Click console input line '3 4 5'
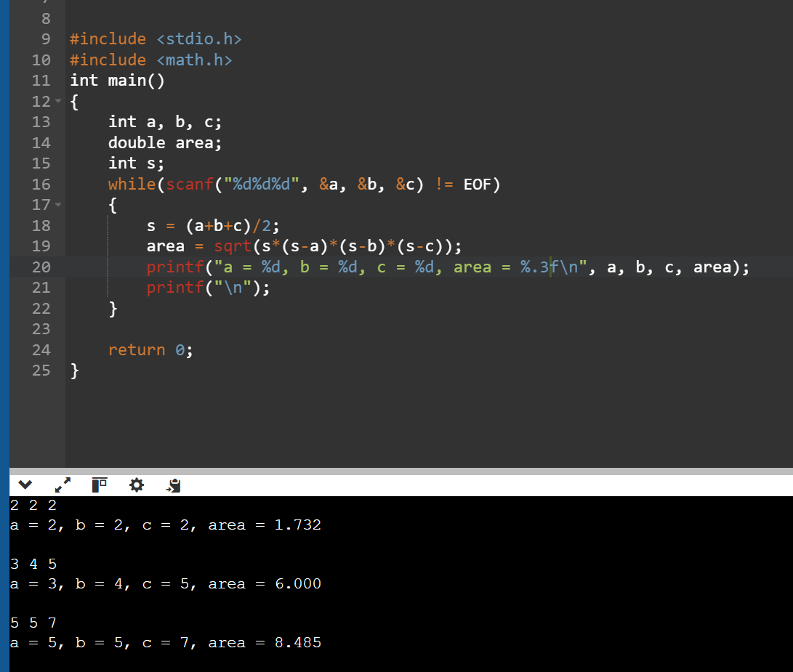The width and height of the screenshot is (793, 672). click(33, 564)
